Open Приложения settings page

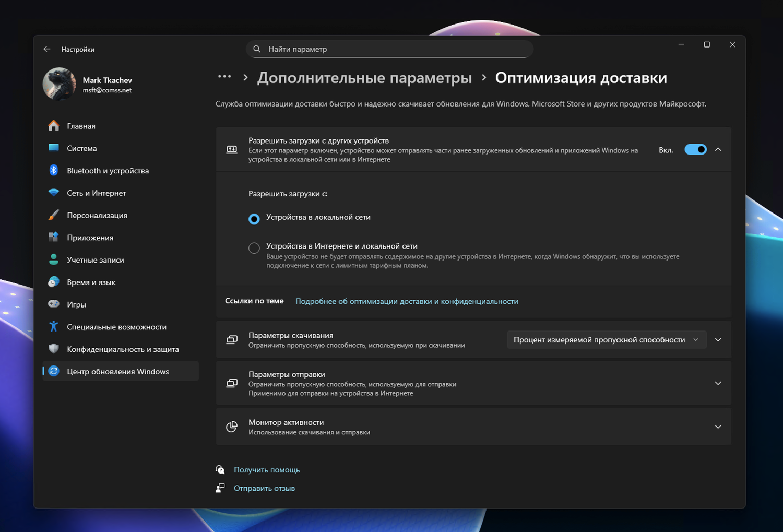(121, 238)
